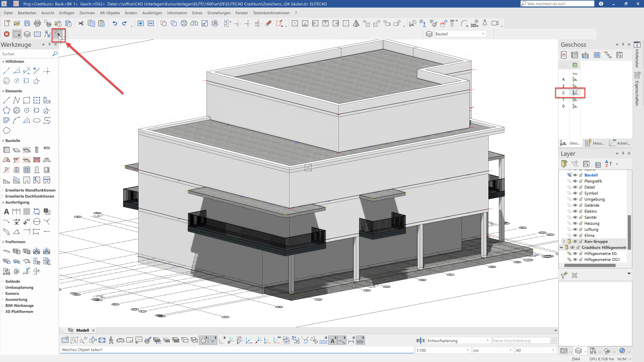
Task: Select the Hatching tool in Ausfertigung
Action: tap(26, 212)
